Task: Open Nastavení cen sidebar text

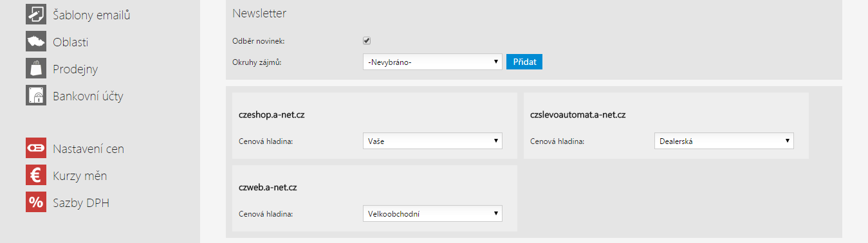Action: (x=88, y=149)
